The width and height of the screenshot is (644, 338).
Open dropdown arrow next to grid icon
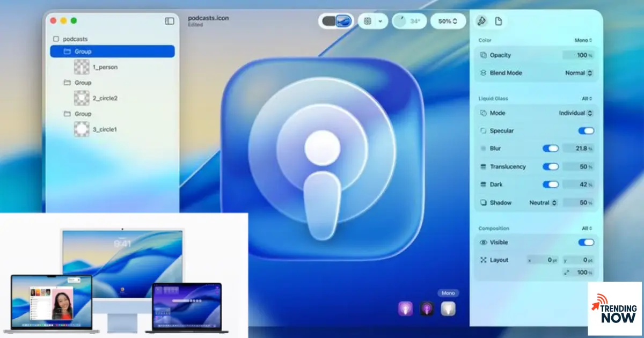click(380, 21)
